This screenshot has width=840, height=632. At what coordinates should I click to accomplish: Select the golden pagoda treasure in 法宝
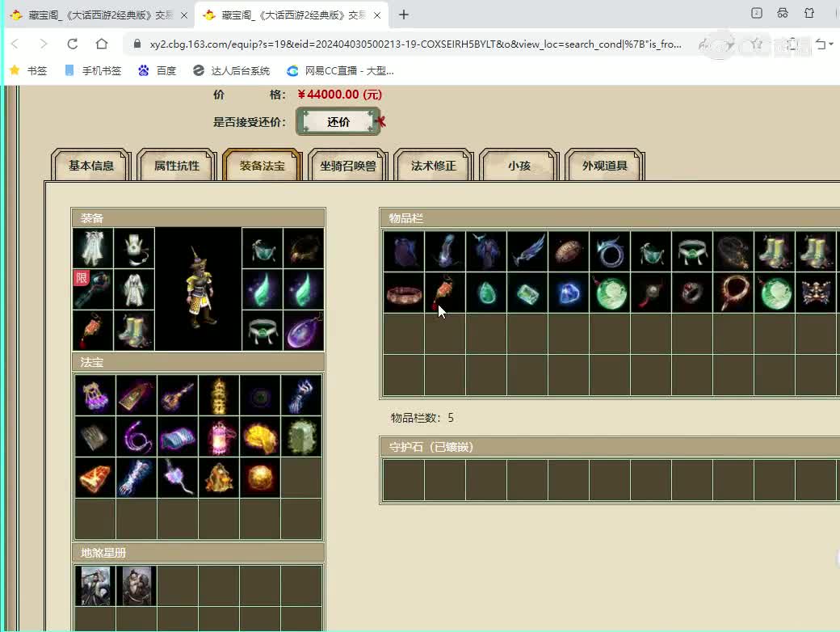tap(219, 395)
